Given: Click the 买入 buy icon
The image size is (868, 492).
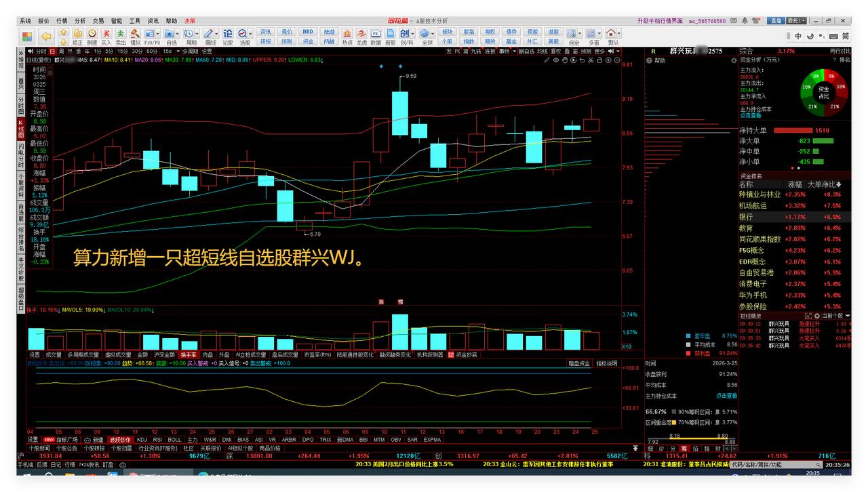Looking at the screenshot, I should 106,35.
